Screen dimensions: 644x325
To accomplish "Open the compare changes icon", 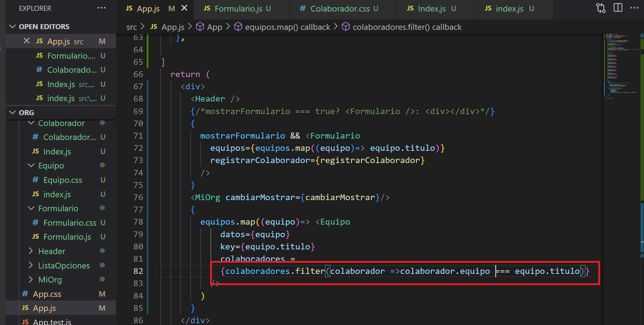I will point(601,8).
